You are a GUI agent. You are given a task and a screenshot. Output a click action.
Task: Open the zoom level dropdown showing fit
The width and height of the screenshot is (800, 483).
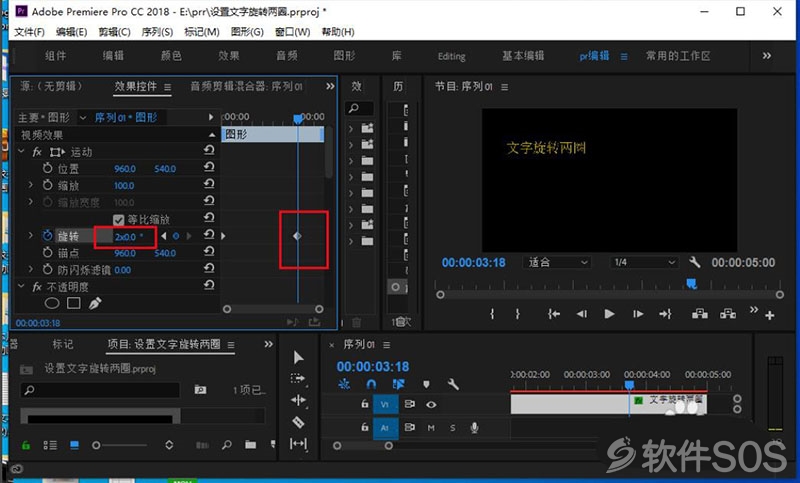point(556,262)
